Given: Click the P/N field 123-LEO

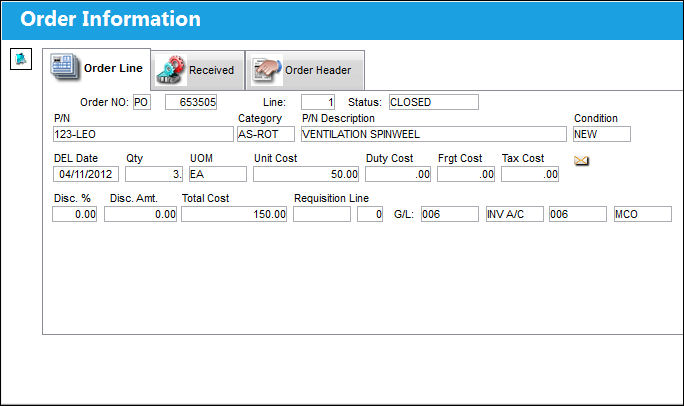Looking at the screenshot, I should pyautogui.click(x=143, y=134).
